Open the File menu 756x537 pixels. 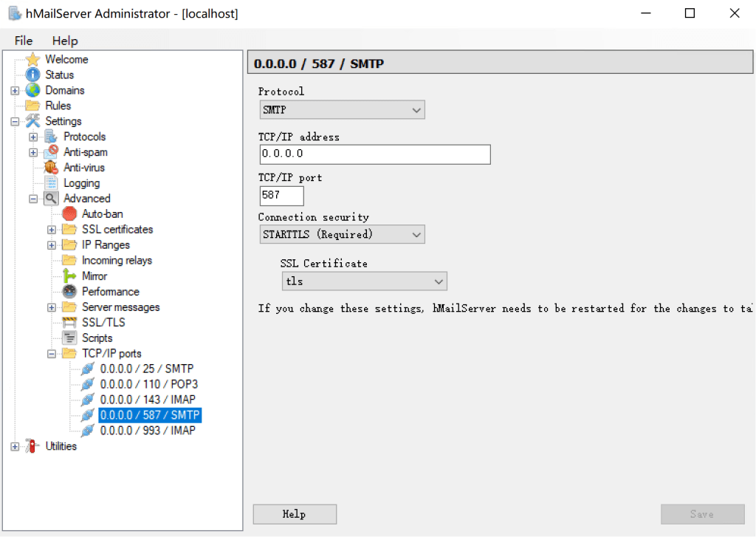(24, 41)
